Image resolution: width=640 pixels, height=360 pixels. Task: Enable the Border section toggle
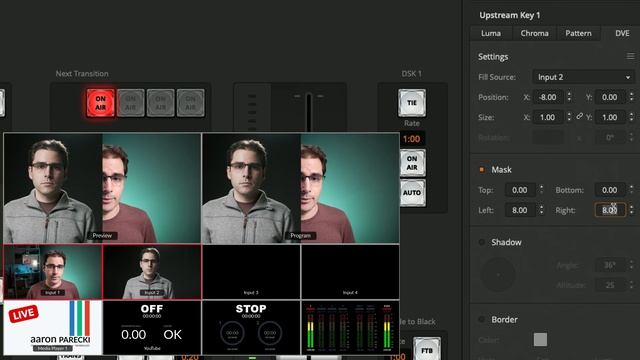click(482, 319)
